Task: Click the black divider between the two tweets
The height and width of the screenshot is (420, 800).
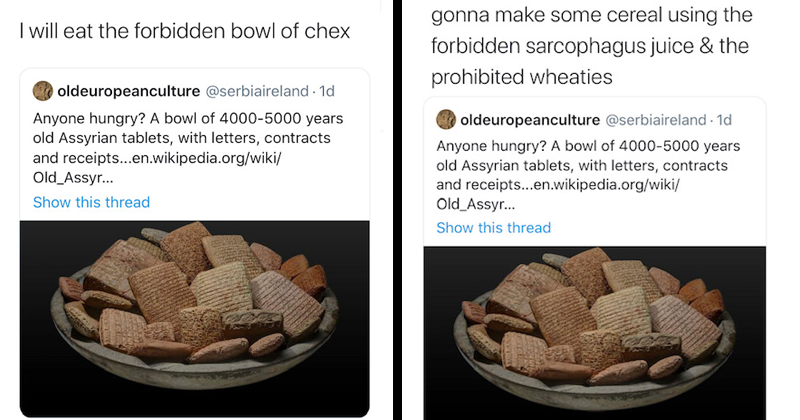Action: click(396, 210)
